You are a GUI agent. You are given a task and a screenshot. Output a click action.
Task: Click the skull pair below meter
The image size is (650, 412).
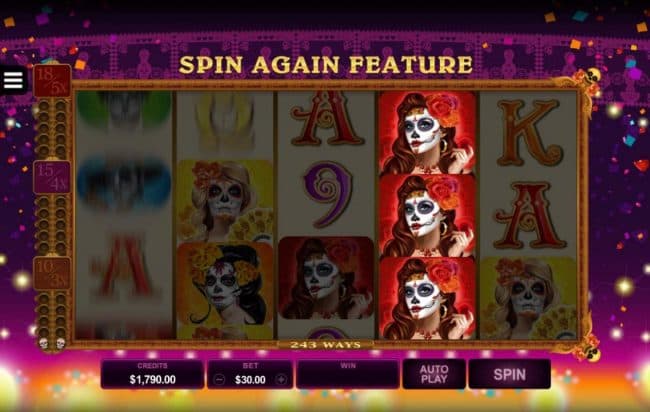point(52,343)
